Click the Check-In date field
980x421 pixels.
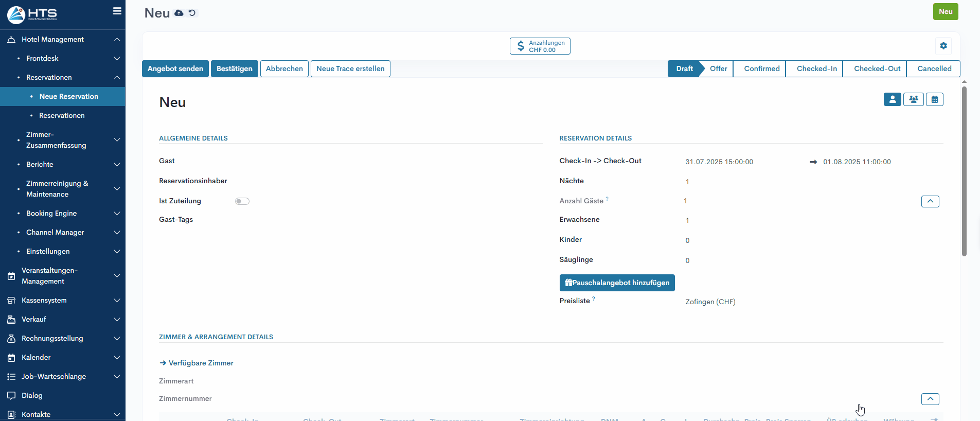pyautogui.click(x=719, y=162)
